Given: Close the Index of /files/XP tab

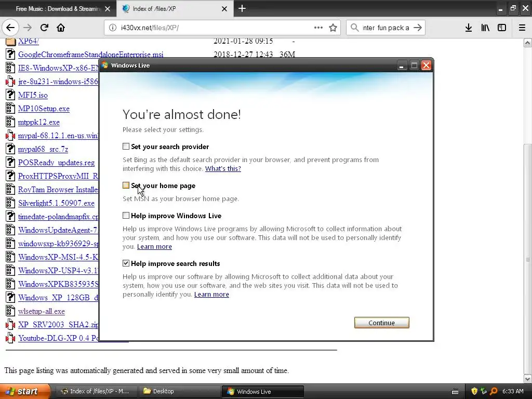Looking at the screenshot, I should 224,9.
